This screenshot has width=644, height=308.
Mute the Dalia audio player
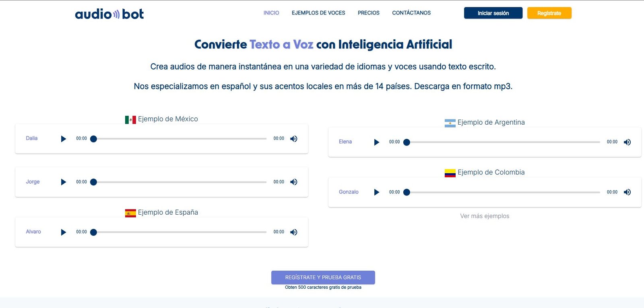click(294, 139)
